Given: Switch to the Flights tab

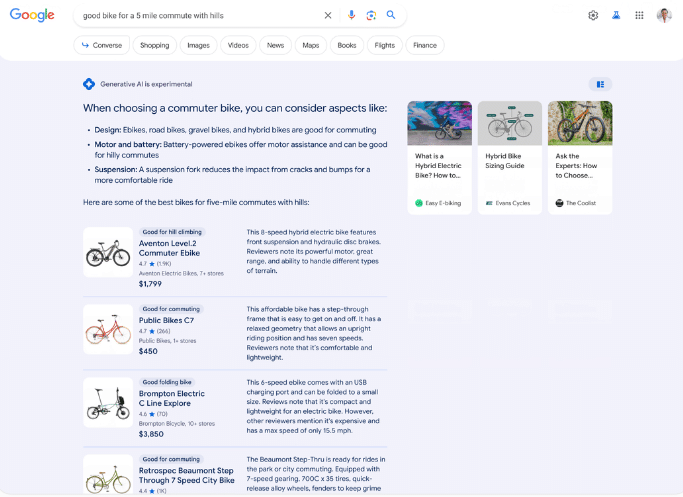Looking at the screenshot, I should 385,45.
